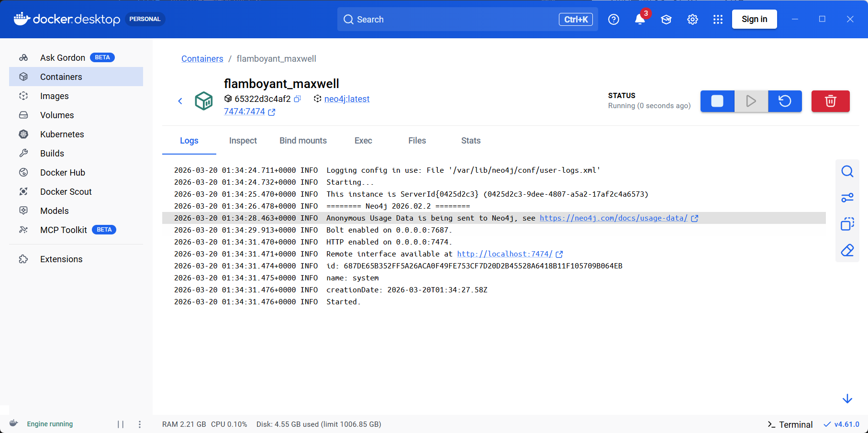Click the CPU 0.10% status entry
This screenshot has width=868, height=433.
tap(229, 424)
